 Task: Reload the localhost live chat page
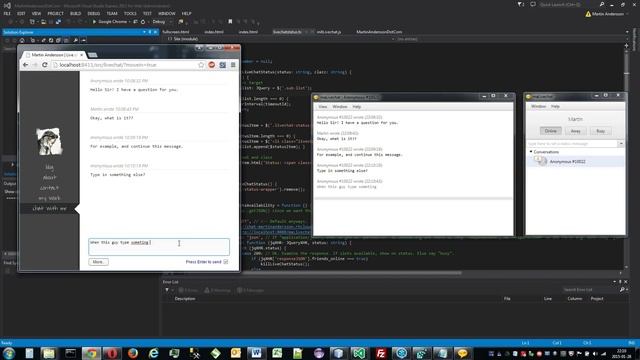click(45, 65)
